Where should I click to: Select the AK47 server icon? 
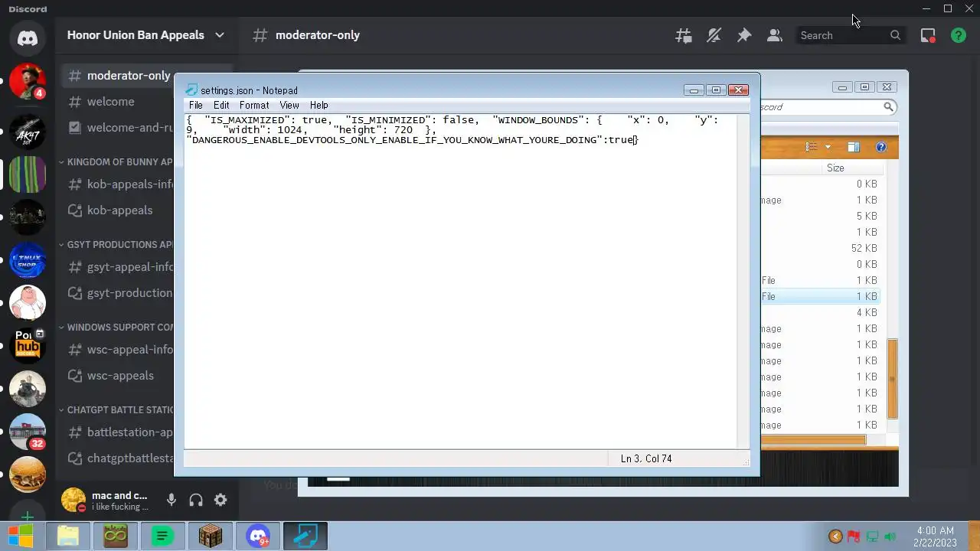28,132
